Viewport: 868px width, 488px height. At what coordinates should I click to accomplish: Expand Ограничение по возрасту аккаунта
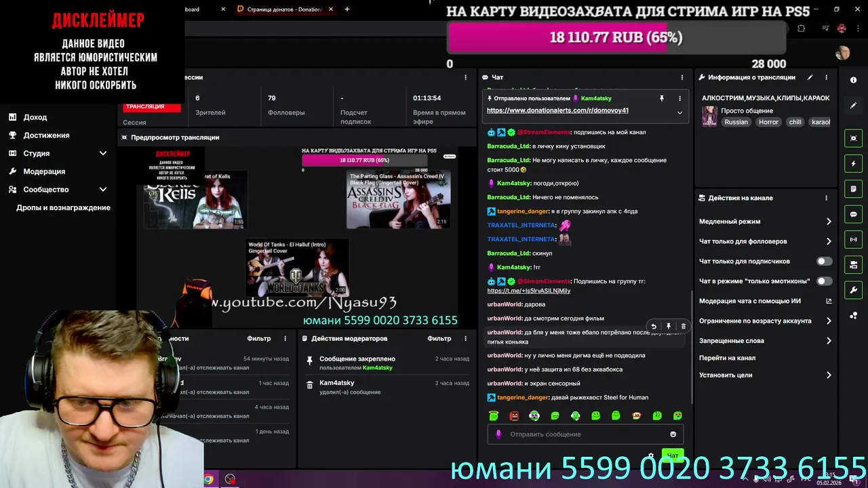(x=765, y=321)
